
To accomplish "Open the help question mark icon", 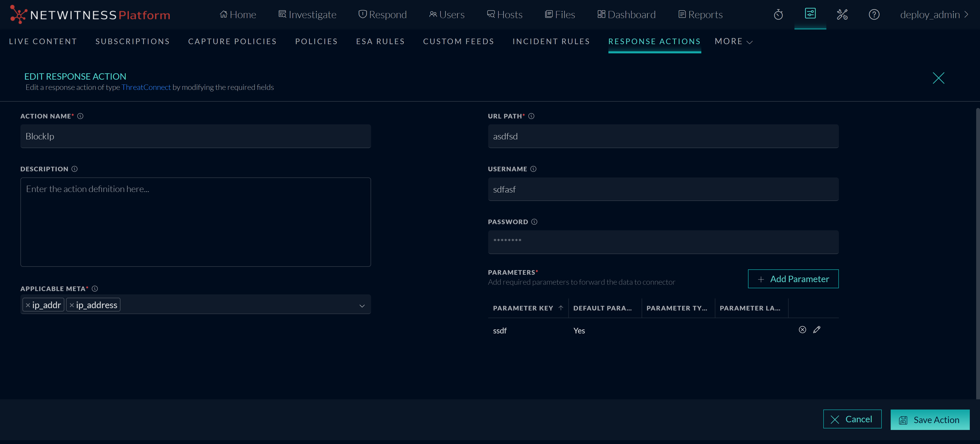I will [x=874, y=15].
